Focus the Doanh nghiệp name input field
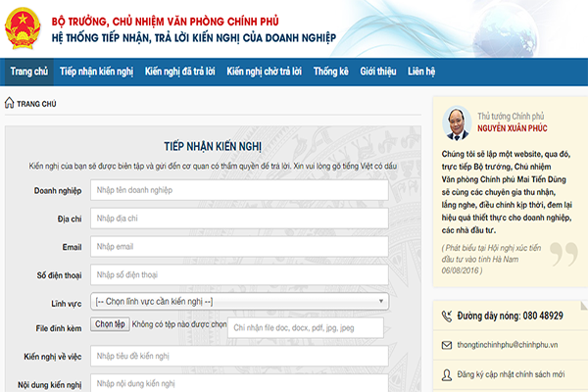Image resolution: width=588 pixels, height=392 pixels. click(x=239, y=190)
